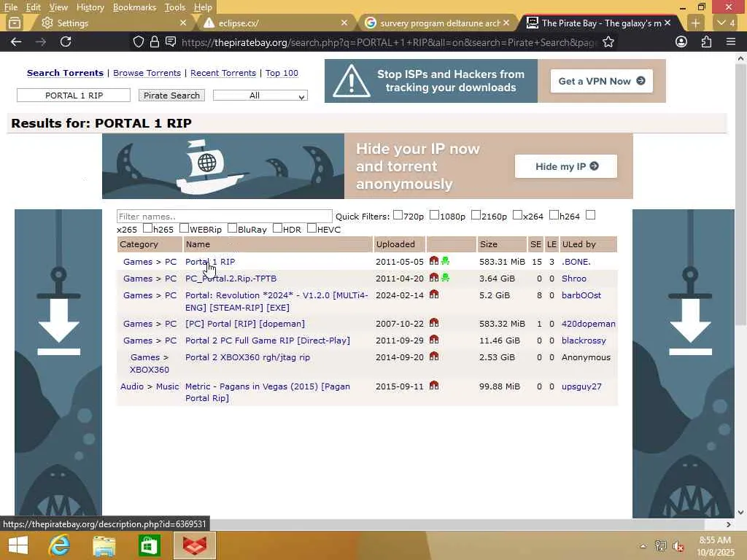Open uploader .BONE. profile link

click(x=576, y=262)
